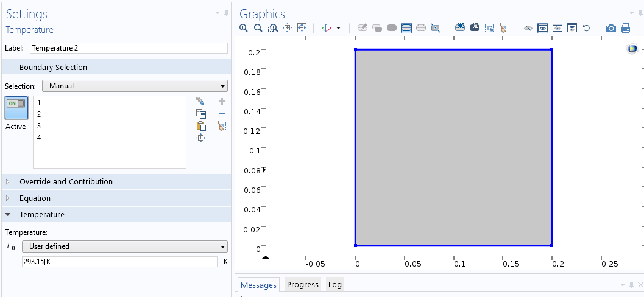Open the Selection dropdown set to Manual
The width and height of the screenshot is (644, 297).
coord(135,86)
